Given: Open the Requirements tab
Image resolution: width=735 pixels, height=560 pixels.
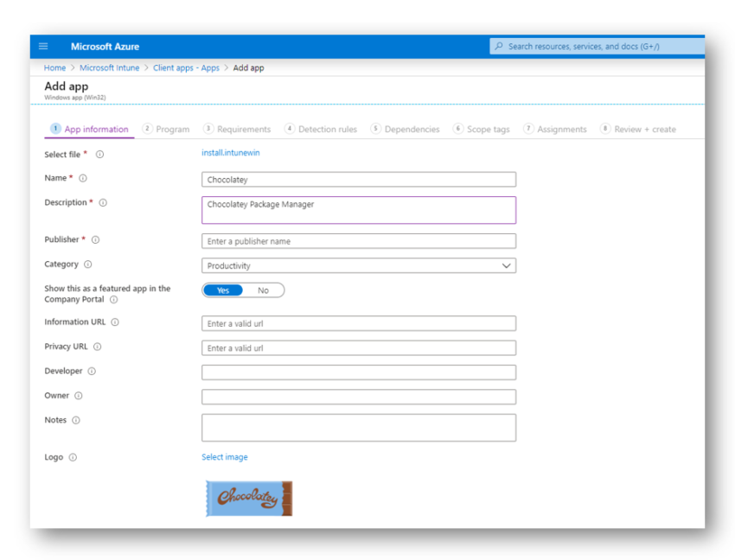Looking at the screenshot, I should [237, 129].
